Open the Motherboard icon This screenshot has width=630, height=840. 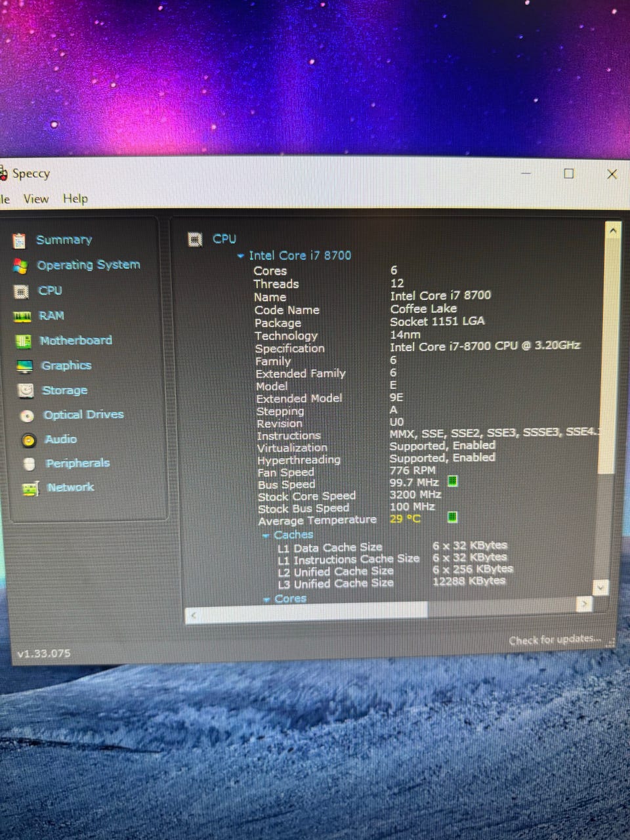coord(23,341)
